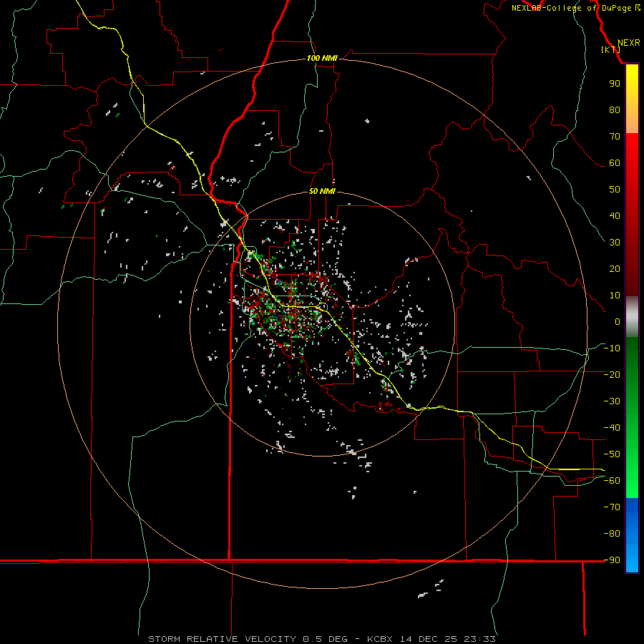This screenshot has height=644, width=644.
Task: Click the 50 NMI range ring label
Action: point(322,191)
